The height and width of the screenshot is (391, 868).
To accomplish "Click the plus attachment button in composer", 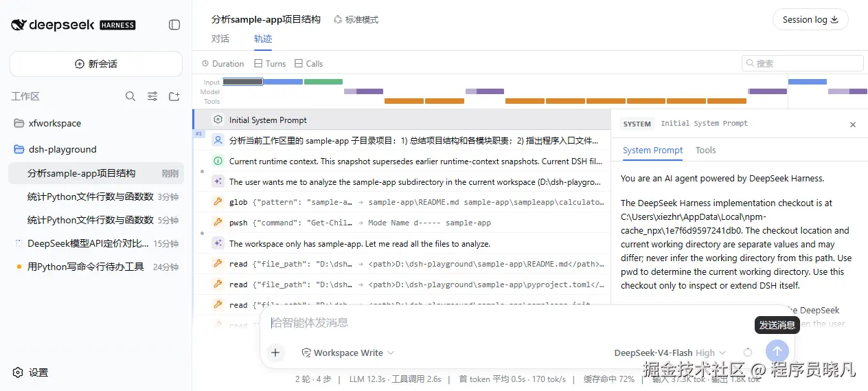I will pos(275,353).
